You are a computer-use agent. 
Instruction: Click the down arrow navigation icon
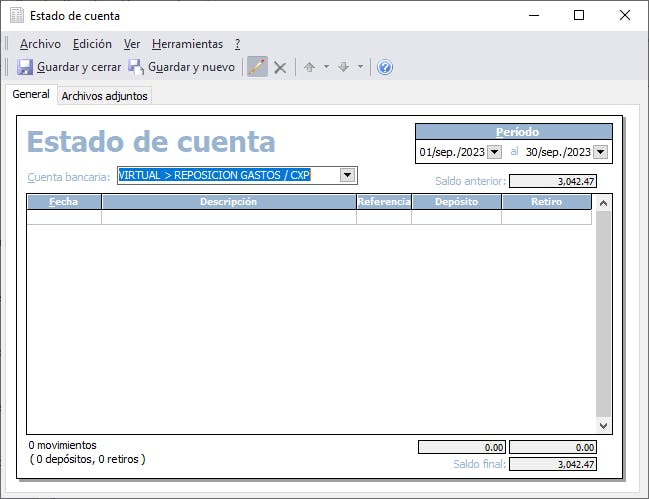(x=344, y=67)
